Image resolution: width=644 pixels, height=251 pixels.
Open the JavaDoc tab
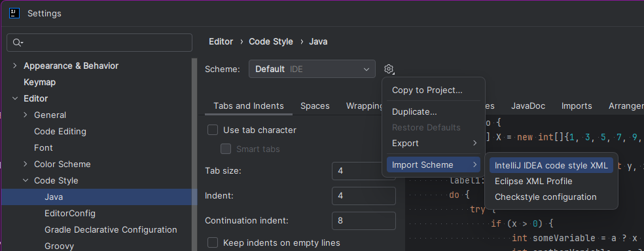point(528,106)
